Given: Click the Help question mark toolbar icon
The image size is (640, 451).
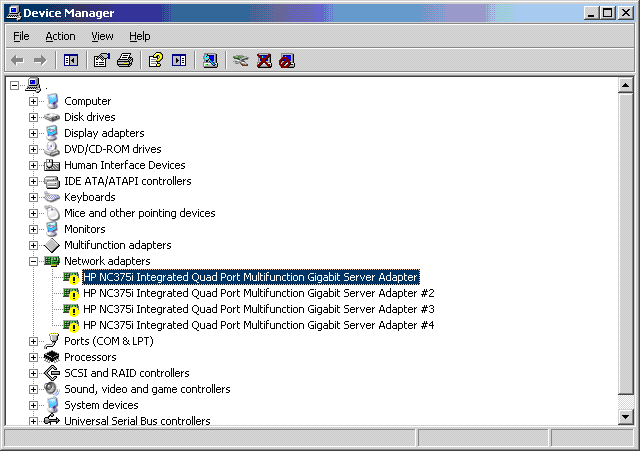Looking at the screenshot, I should (x=156, y=61).
